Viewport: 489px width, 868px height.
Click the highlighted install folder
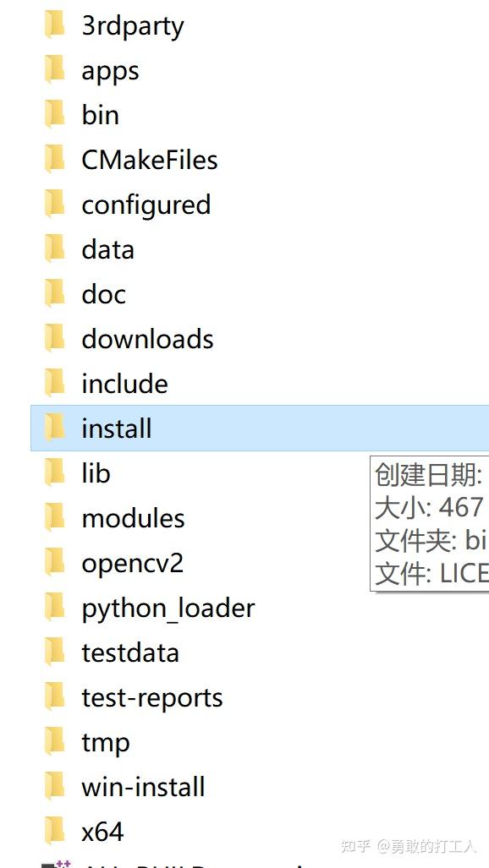click(x=260, y=428)
